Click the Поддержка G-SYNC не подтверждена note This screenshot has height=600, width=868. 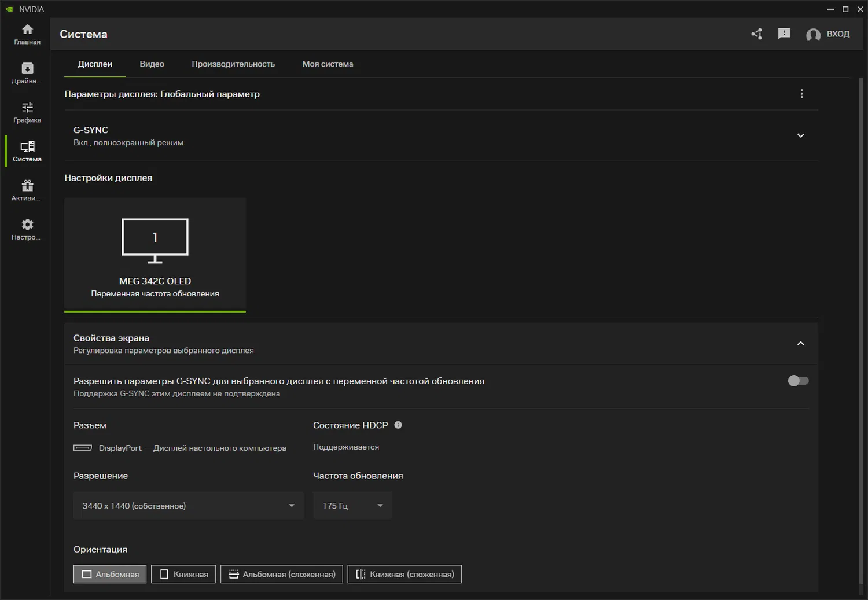click(x=176, y=393)
